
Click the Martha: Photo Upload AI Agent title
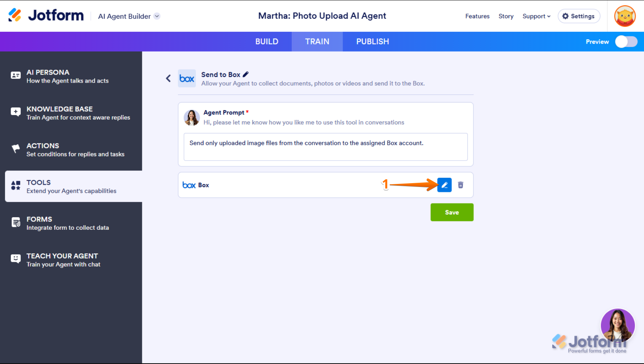point(322,16)
